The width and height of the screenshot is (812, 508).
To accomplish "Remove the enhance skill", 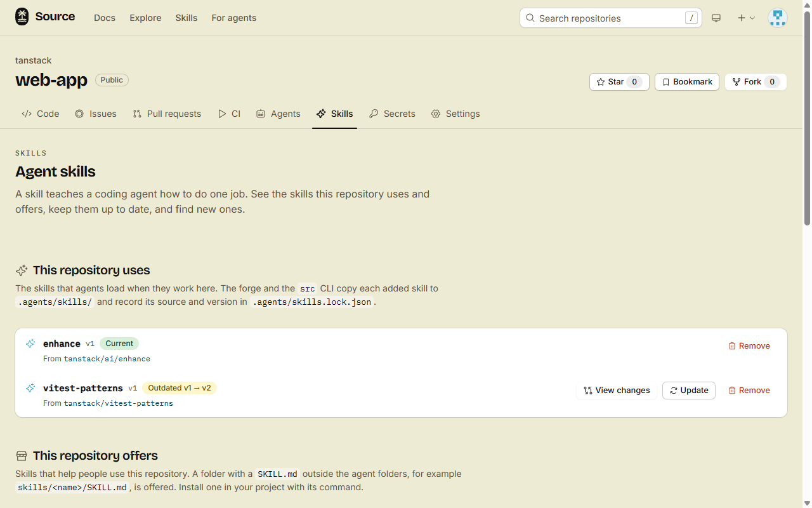I will point(749,346).
